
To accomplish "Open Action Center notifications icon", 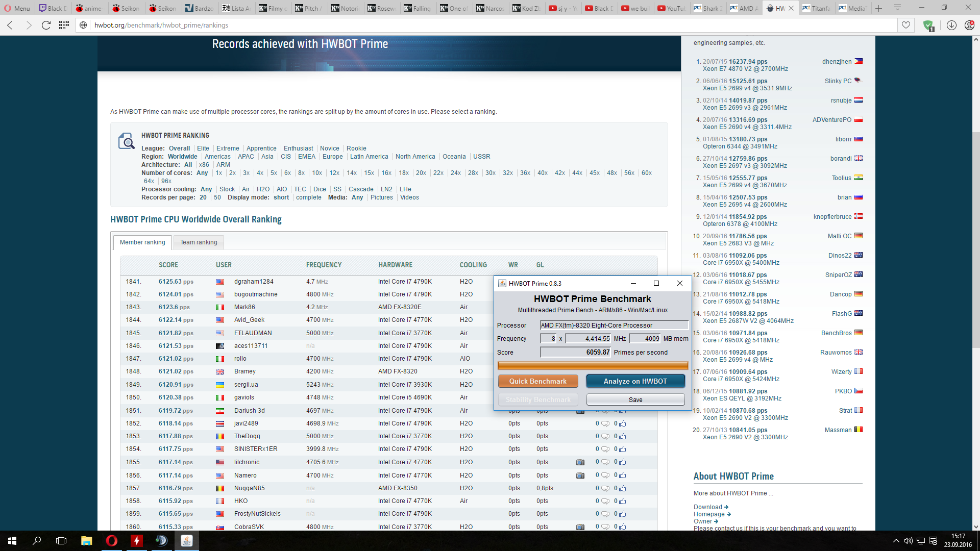I will (933, 541).
